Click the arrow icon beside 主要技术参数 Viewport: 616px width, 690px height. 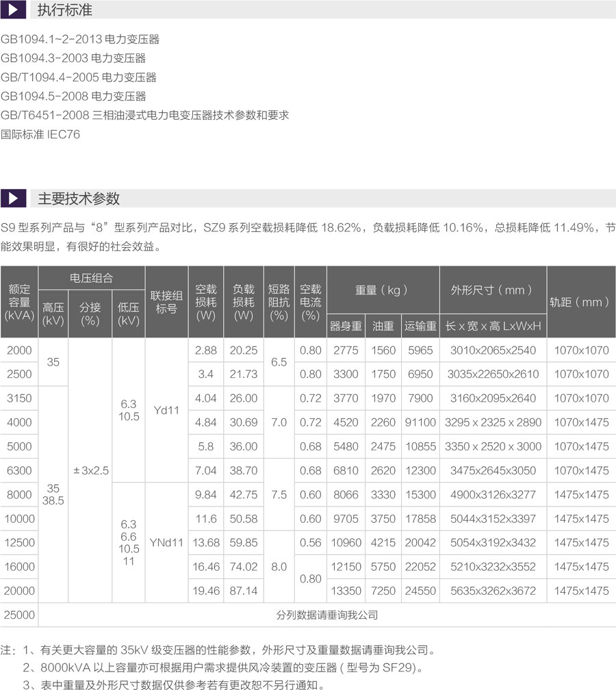point(13,199)
